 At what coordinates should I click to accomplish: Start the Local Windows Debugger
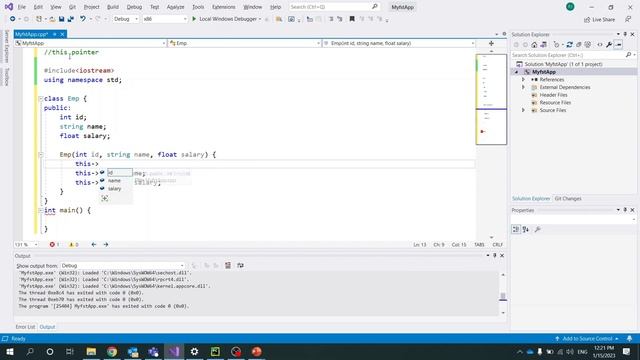[227, 19]
